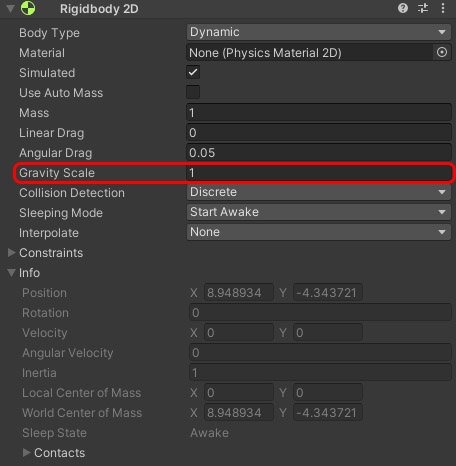Open the component presets sliders icon
This screenshot has height=466, width=456.
423,8
